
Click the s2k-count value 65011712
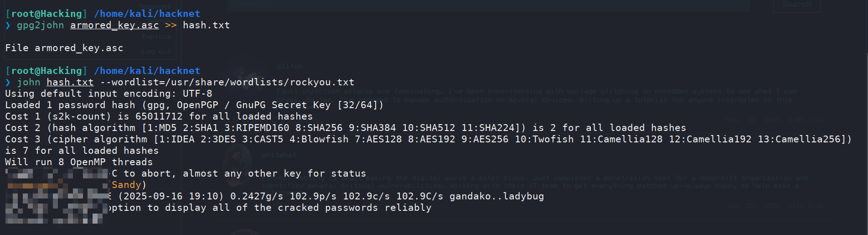[x=159, y=117]
